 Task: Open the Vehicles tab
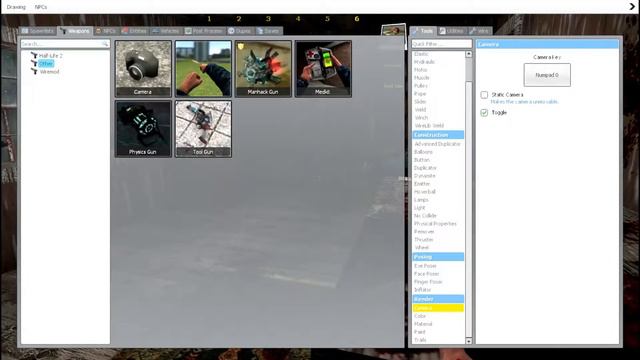tap(166, 31)
